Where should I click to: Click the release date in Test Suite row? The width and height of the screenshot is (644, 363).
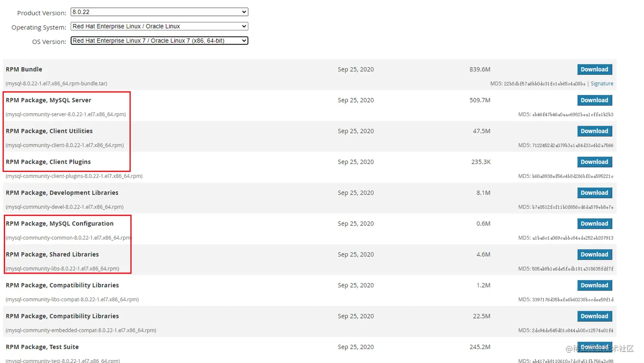(x=356, y=347)
